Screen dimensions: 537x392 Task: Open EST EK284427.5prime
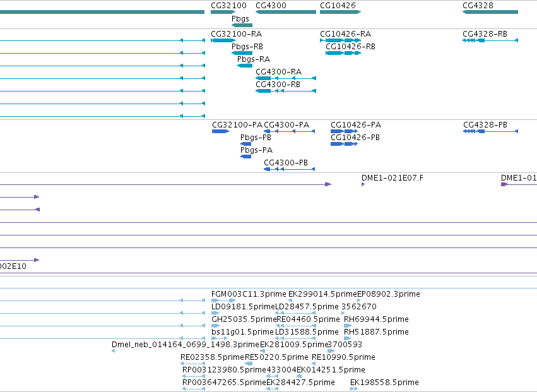click(x=301, y=383)
